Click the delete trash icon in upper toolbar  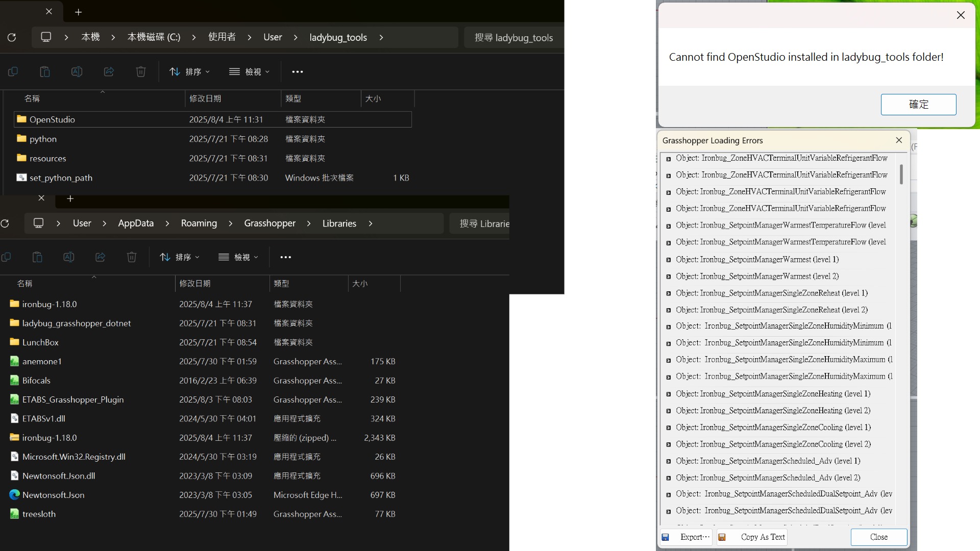[x=141, y=72]
